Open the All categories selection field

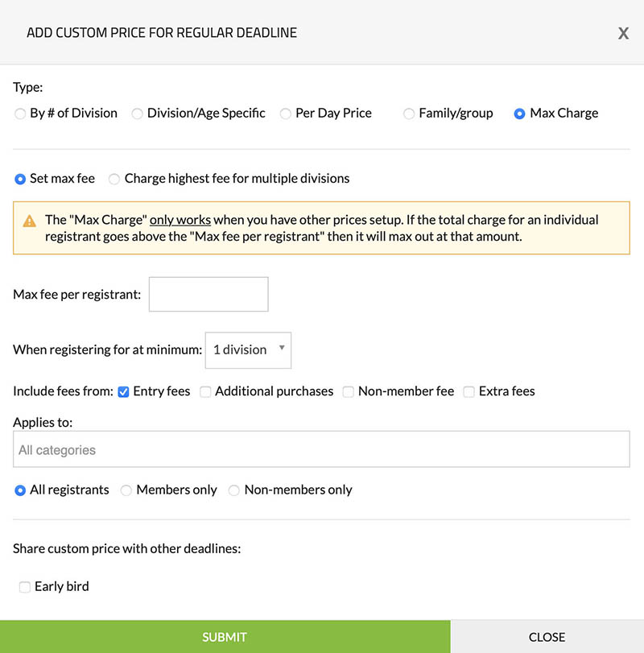coord(321,450)
